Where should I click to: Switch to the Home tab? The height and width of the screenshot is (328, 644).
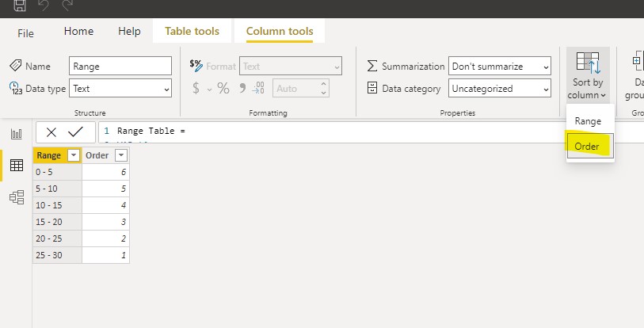tap(78, 31)
